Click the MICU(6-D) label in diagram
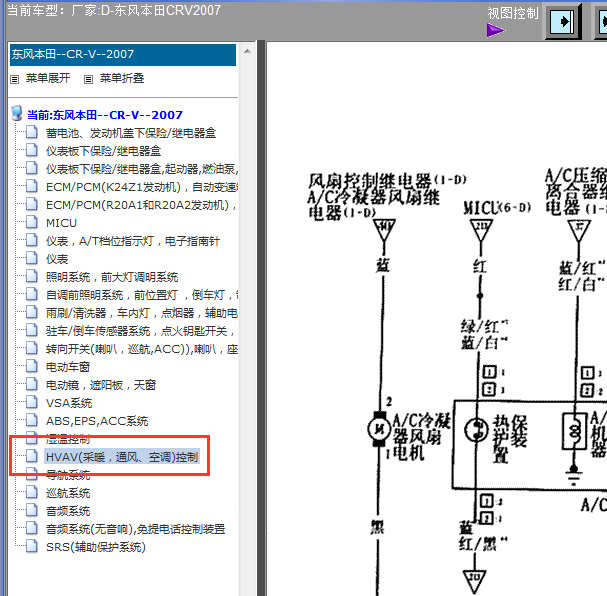Viewport: 607px width, 596px height. point(497,208)
